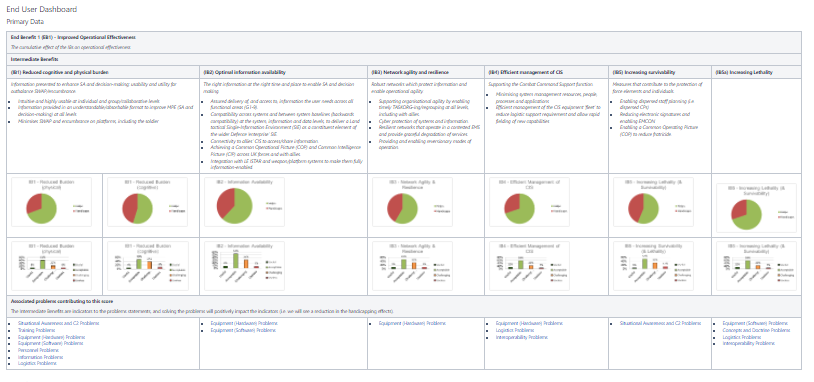Click the End User Dashboard title
Image resolution: width=814 pixels, height=382 pixels.
[42, 9]
